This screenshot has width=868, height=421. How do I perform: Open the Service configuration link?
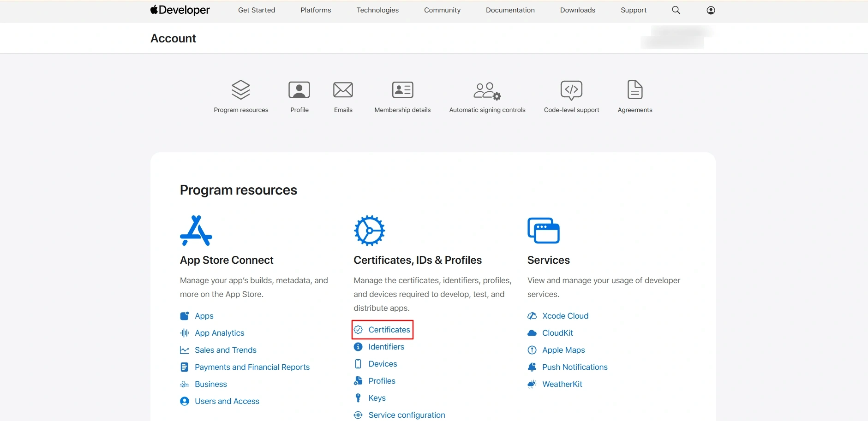point(407,415)
